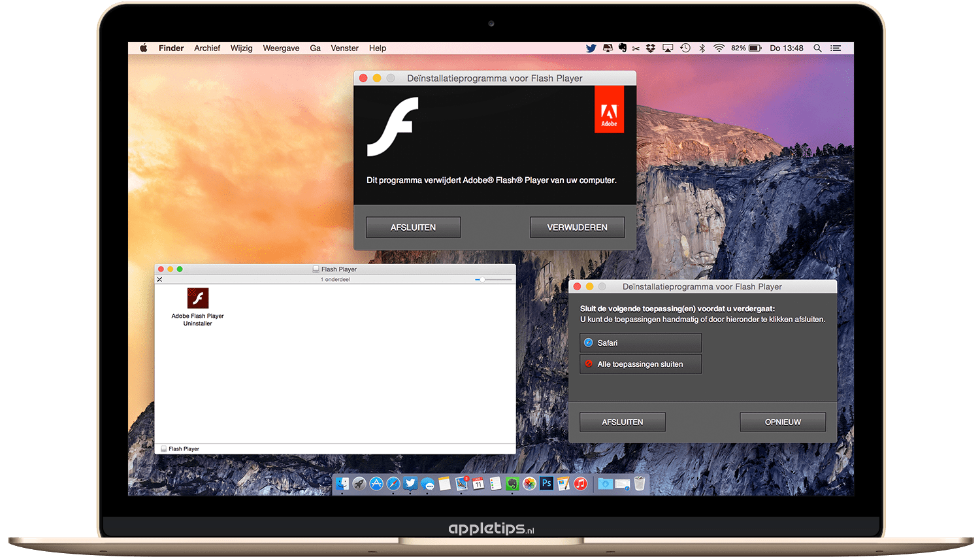Open Time Machine menu bar icon

685,48
